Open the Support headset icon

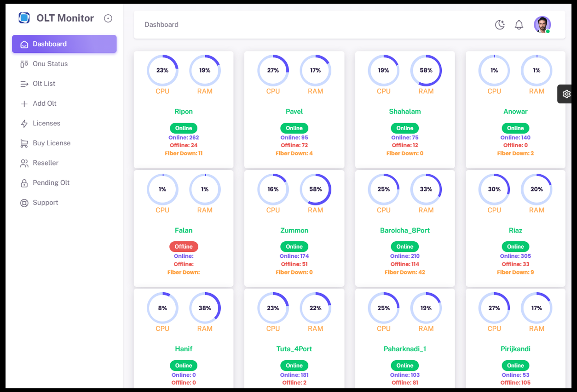(24, 202)
